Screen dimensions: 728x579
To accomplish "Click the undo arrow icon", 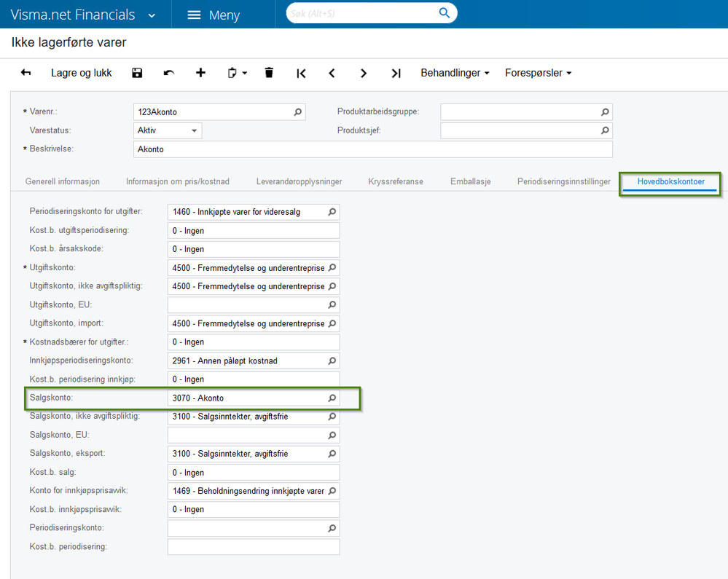I will tap(169, 73).
